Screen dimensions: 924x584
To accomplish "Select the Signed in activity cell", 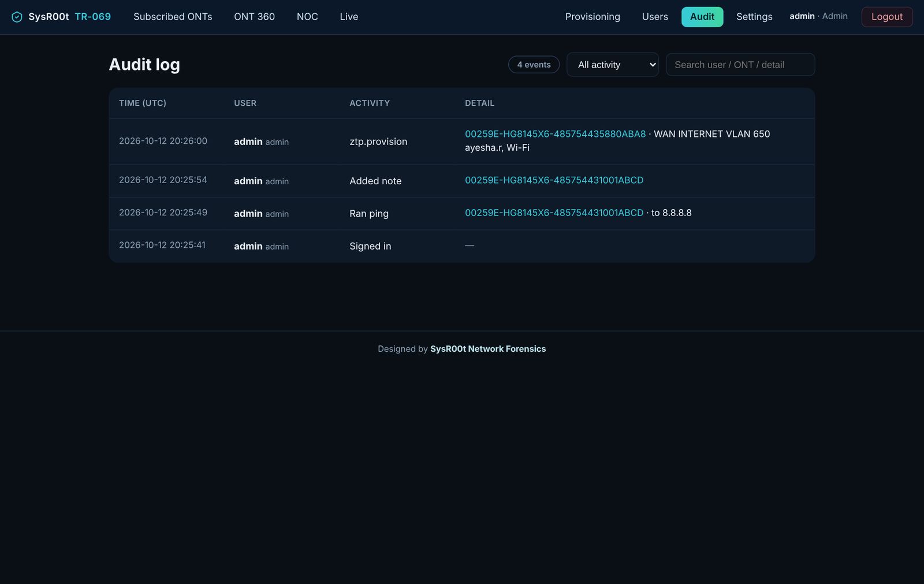I will [370, 246].
